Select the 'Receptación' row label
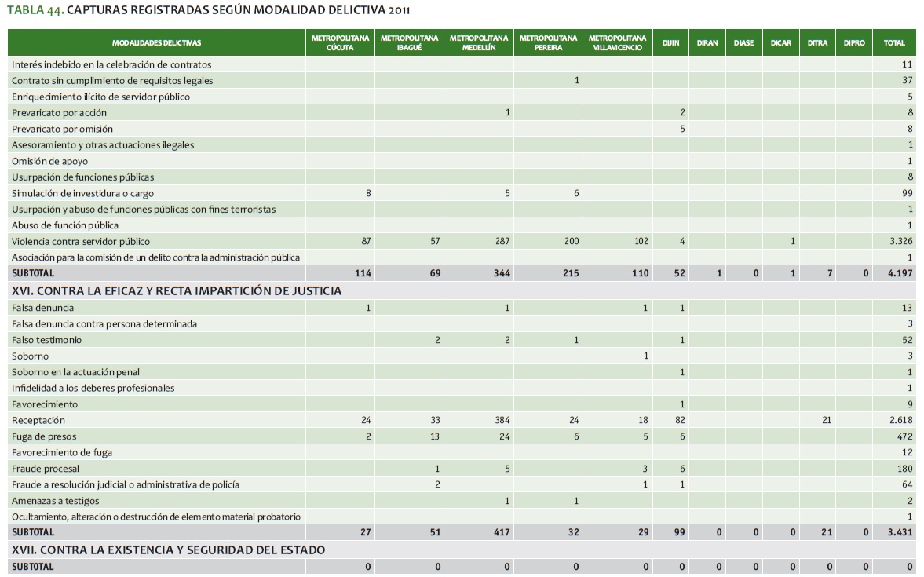 tap(38, 421)
